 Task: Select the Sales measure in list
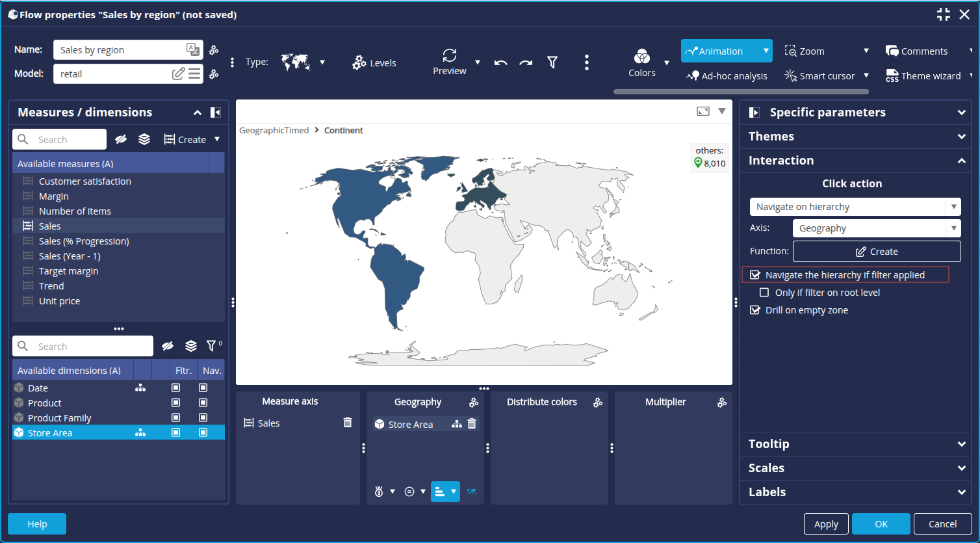point(50,226)
